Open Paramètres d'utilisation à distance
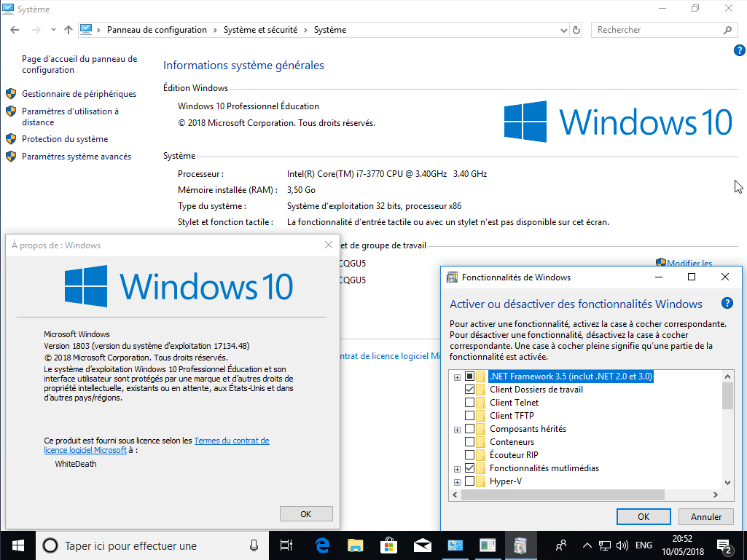 (70, 117)
